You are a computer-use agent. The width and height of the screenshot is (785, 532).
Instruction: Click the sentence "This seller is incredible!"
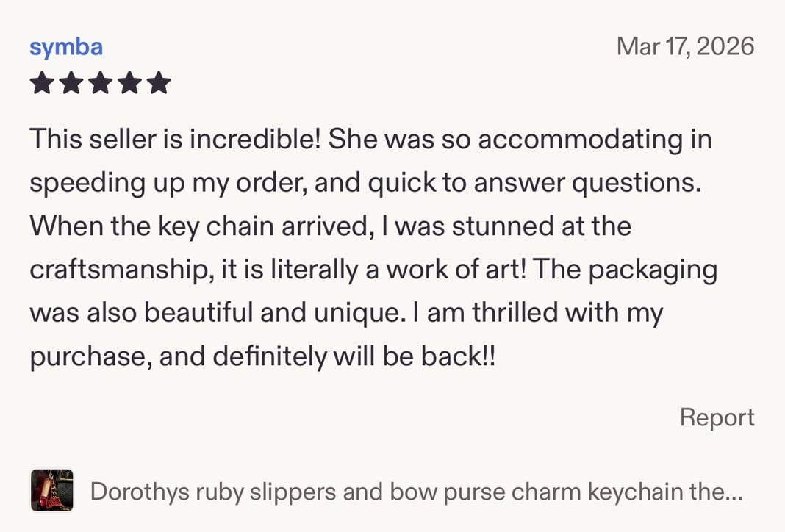[175, 140]
